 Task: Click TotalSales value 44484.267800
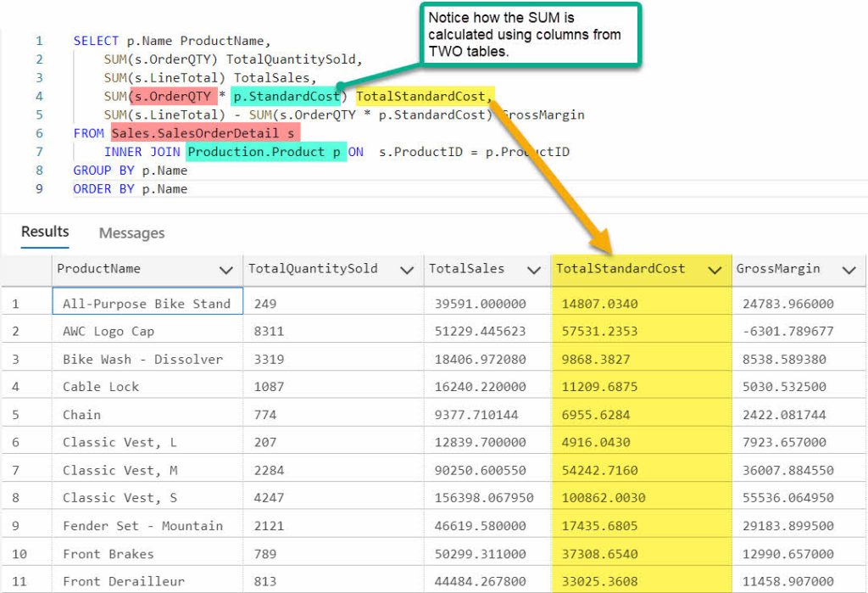coord(480,581)
